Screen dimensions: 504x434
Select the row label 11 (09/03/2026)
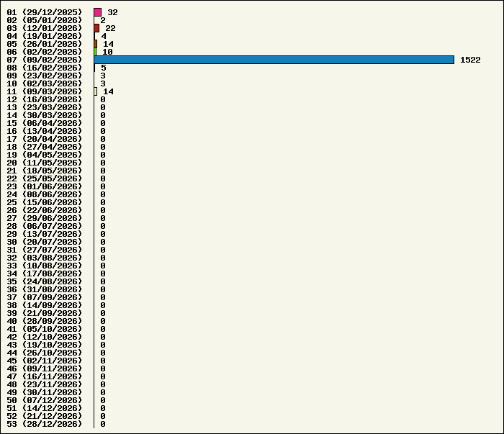45,91
